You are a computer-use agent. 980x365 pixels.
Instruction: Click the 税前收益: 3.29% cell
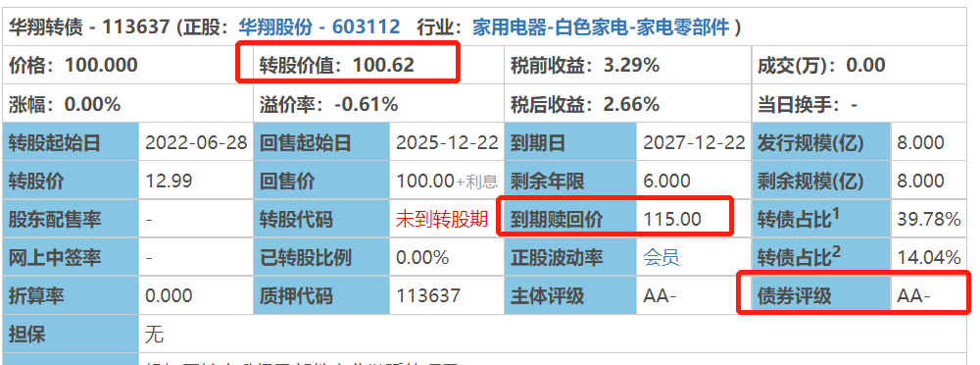[627, 65]
